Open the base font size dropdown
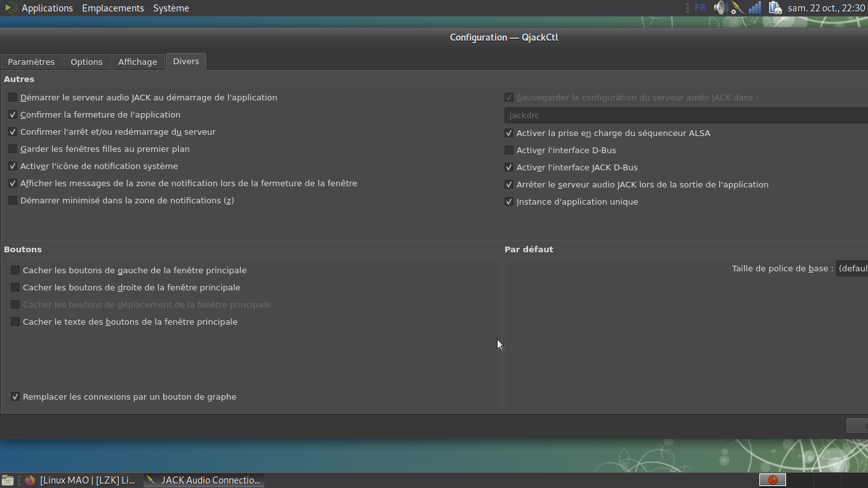 [852, 268]
